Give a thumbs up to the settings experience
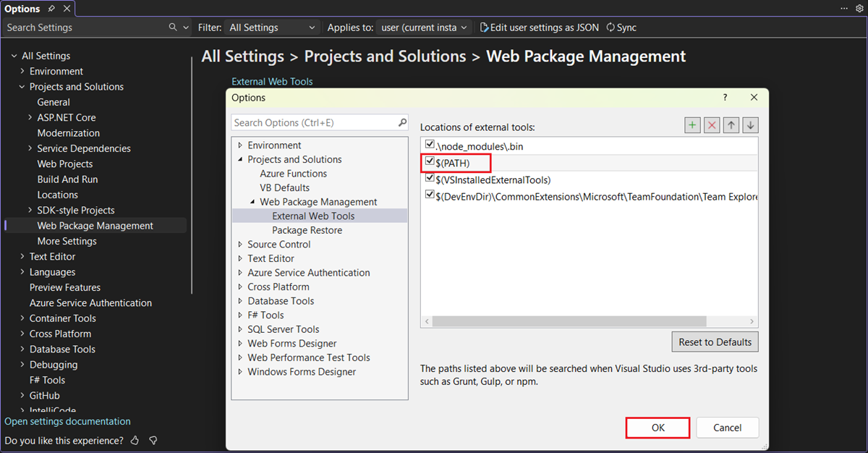 coord(135,440)
